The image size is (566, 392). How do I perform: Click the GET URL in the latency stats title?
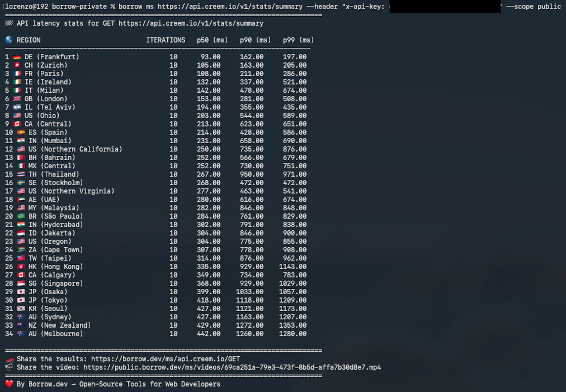click(x=191, y=23)
